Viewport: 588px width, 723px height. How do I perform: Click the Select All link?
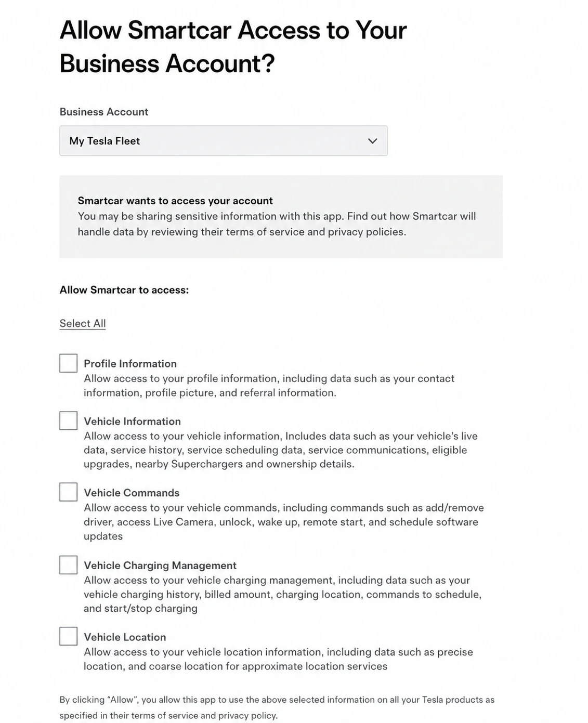tap(83, 323)
